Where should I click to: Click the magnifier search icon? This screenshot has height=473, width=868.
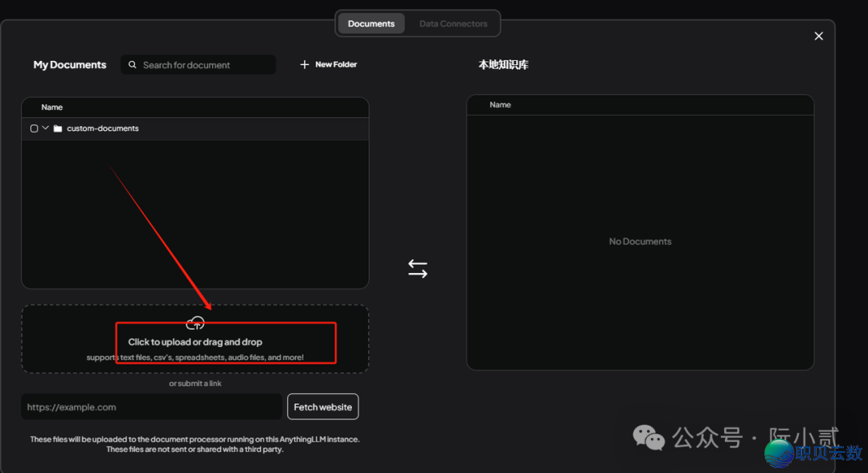click(x=133, y=65)
